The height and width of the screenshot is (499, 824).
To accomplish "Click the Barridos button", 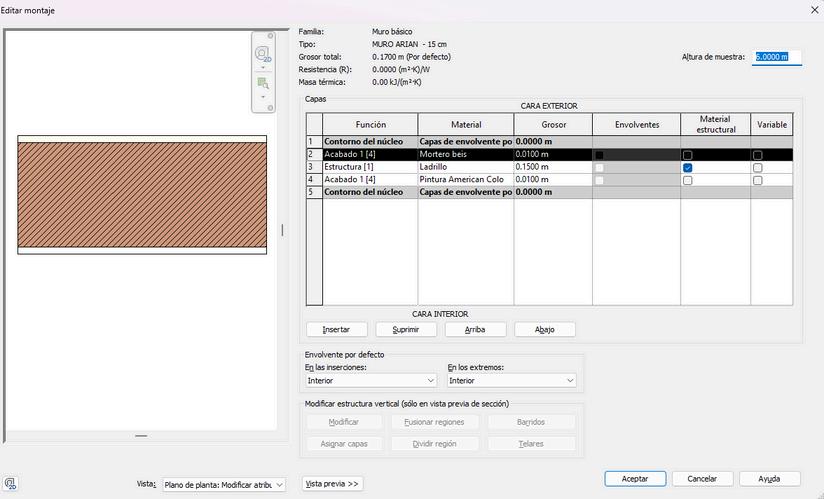I will [531, 422].
